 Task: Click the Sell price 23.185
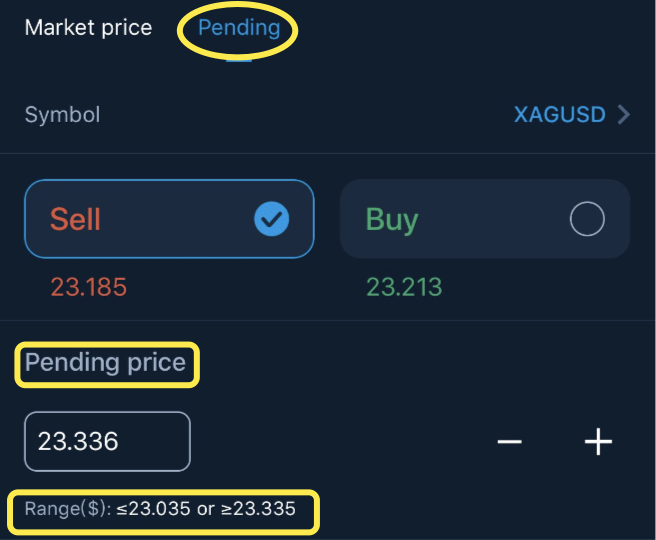89,287
